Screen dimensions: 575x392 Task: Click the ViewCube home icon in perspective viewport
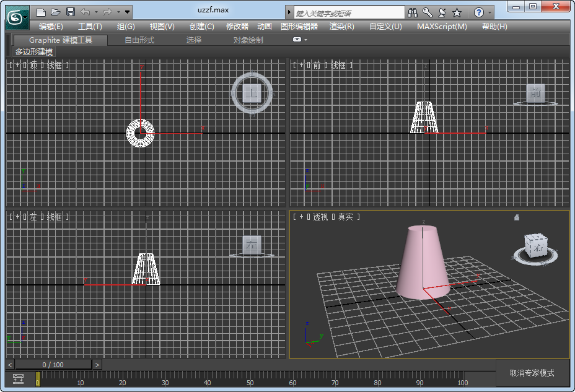(517, 217)
